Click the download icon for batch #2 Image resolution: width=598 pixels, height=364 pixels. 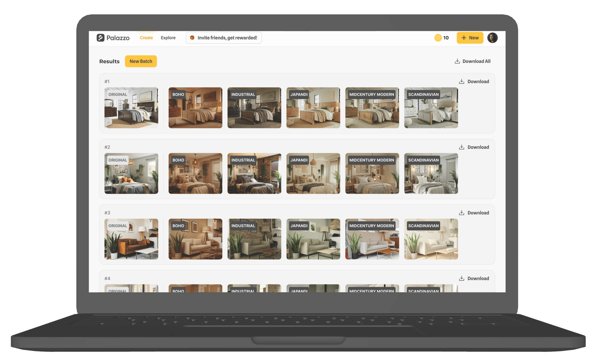pos(461,147)
